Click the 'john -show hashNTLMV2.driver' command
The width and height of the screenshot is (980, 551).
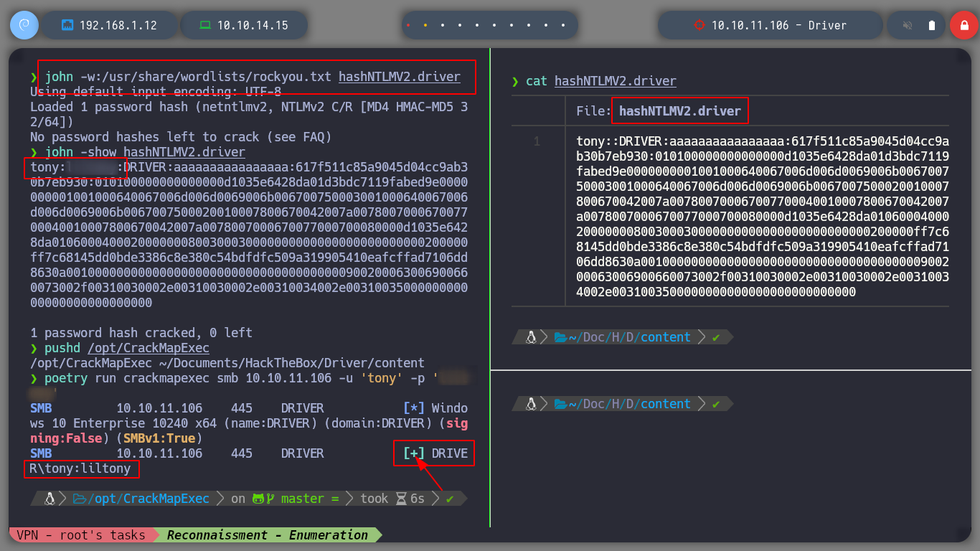(x=145, y=151)
